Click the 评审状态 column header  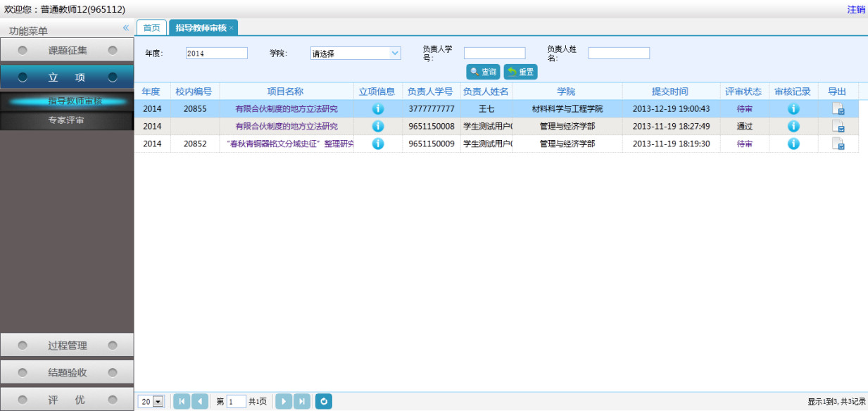pyautogui.click(x=743, y=91)
